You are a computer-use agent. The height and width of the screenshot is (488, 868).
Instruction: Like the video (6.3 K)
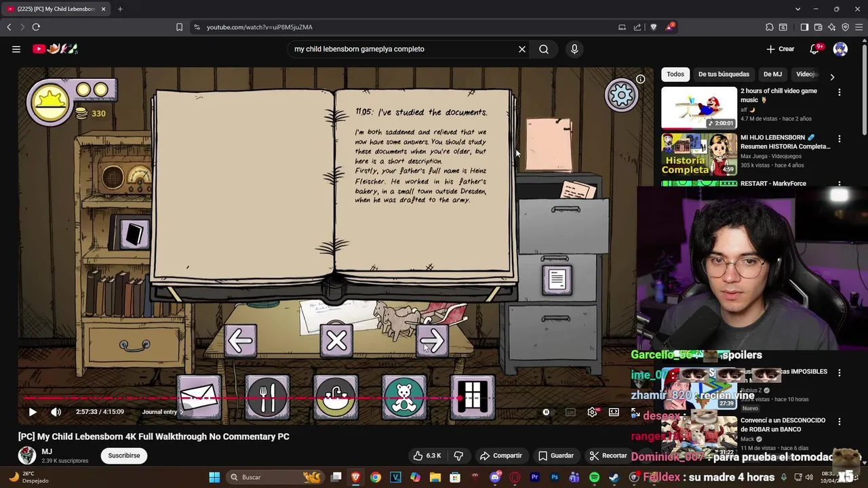(427, 455)
